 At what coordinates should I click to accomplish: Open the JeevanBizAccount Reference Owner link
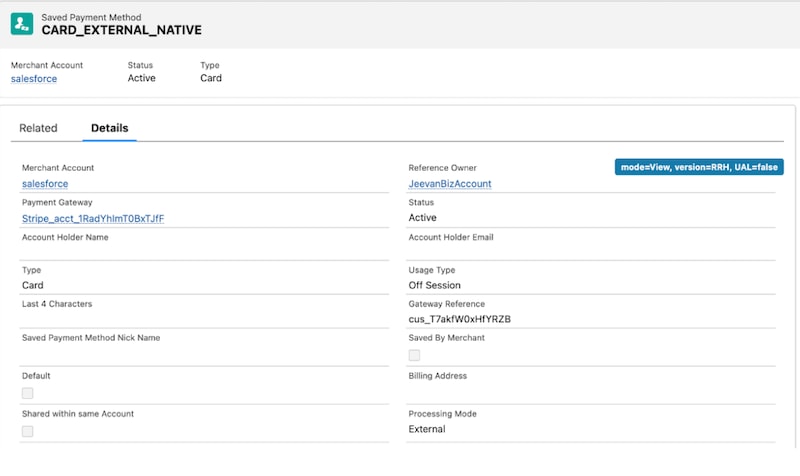click(x=450, y=184)
